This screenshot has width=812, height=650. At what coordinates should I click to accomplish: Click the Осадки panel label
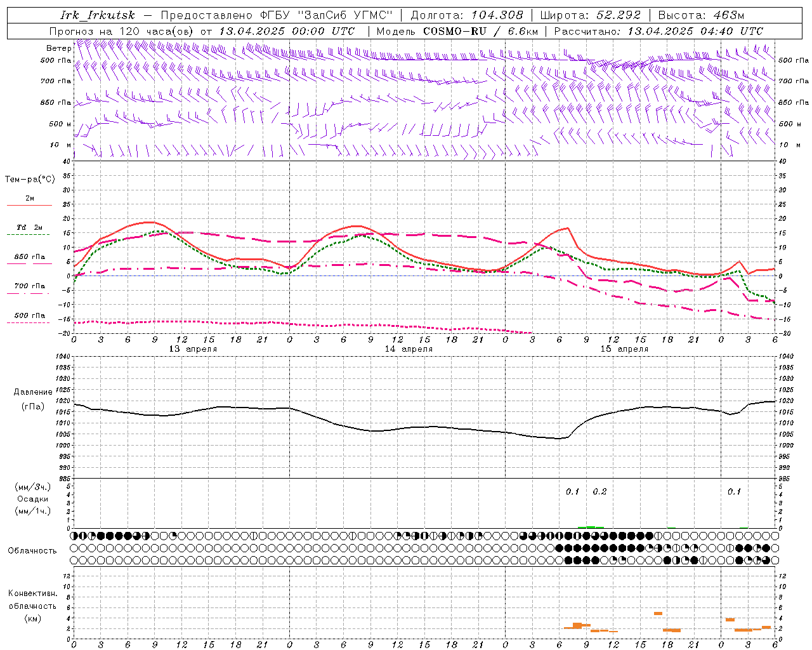tap(33, 499)
